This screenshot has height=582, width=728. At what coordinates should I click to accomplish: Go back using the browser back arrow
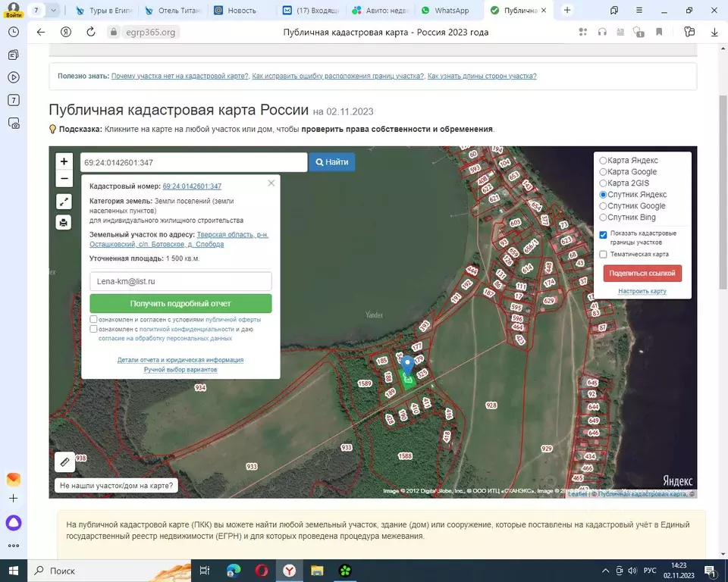(40, 32)
